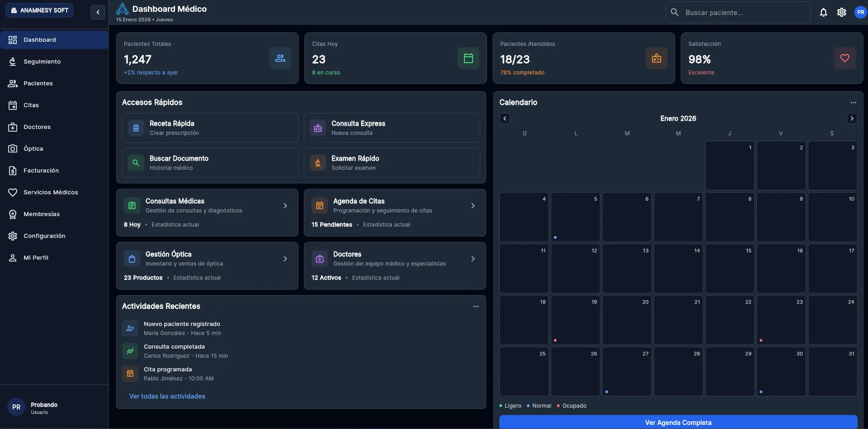Click the Pacientes Totales people icon

click(280, 58)
